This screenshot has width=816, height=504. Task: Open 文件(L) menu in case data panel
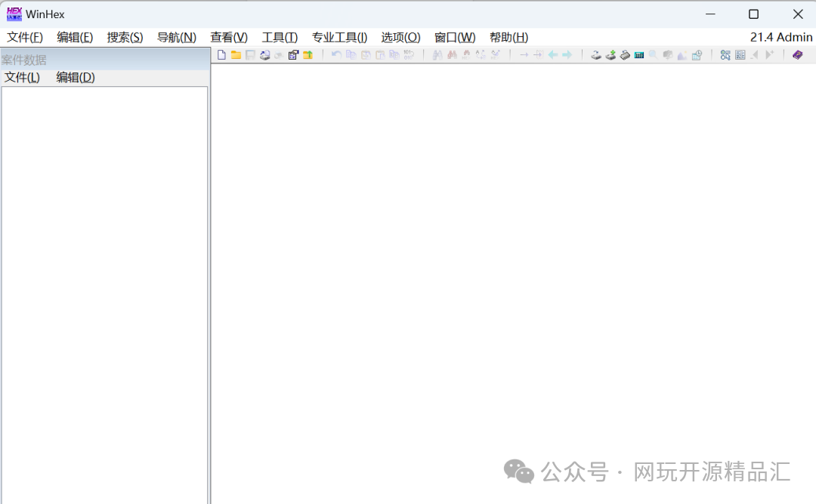coord(22,77)
